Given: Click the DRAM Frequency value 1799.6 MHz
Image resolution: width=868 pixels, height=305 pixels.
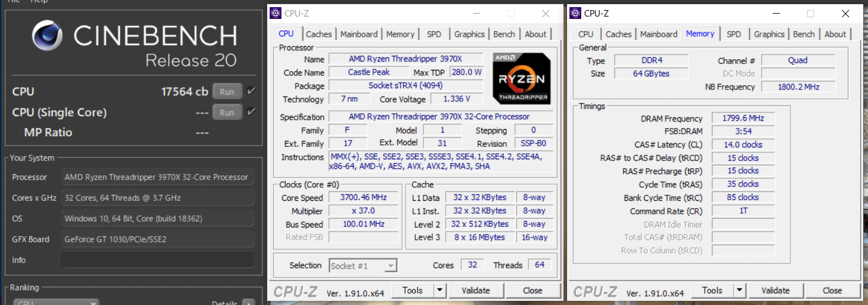Looking at the screenshot, I should [743, 118].
